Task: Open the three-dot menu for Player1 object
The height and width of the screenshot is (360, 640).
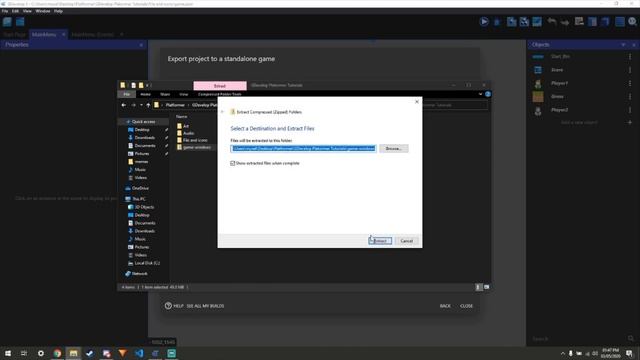Action: tap(630, 83)
